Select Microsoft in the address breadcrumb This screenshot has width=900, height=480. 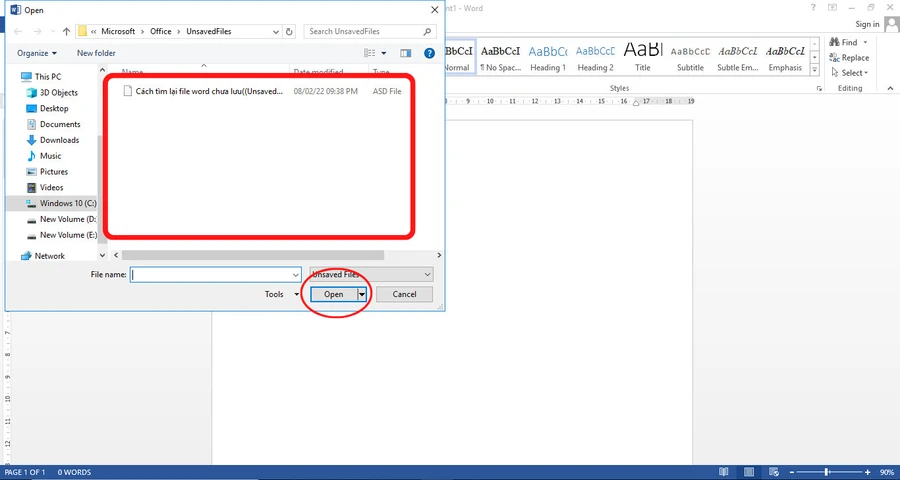click(118, 32)
